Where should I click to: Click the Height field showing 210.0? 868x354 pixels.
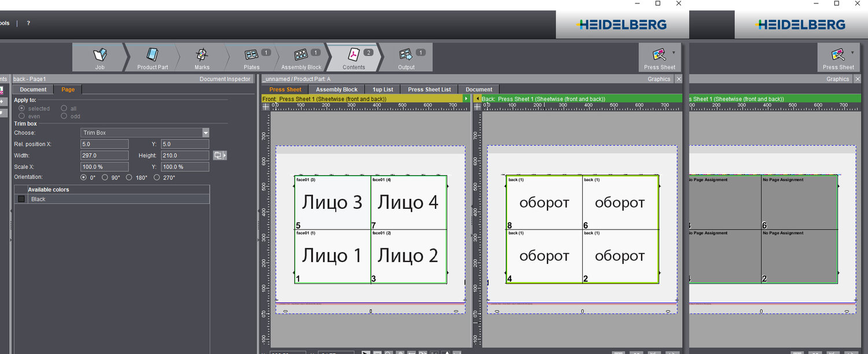(185, 156)
